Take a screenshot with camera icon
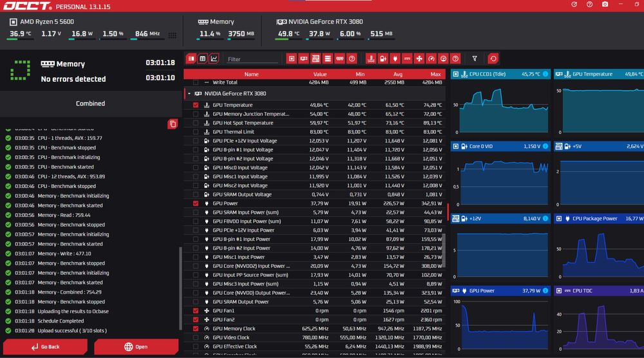 605,5
